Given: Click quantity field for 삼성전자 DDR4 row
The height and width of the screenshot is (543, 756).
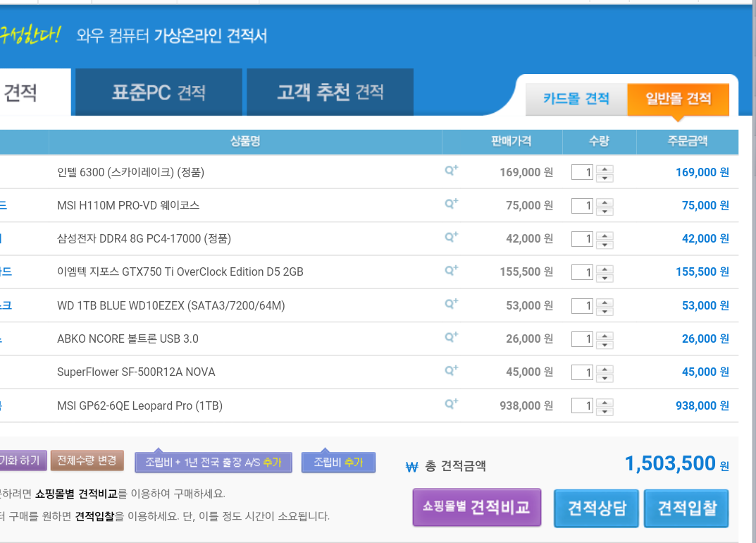Looking at the screenshot, I should point(583,239).
